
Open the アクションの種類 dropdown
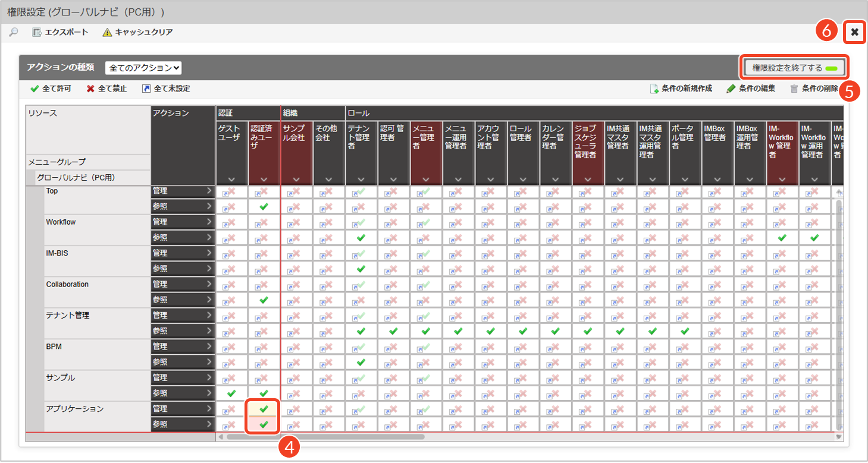143,68
